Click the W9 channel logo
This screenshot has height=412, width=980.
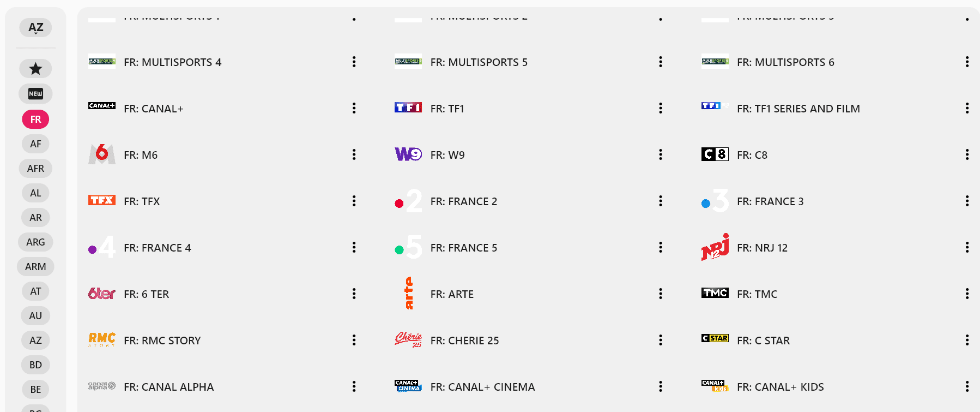point(408,154)
